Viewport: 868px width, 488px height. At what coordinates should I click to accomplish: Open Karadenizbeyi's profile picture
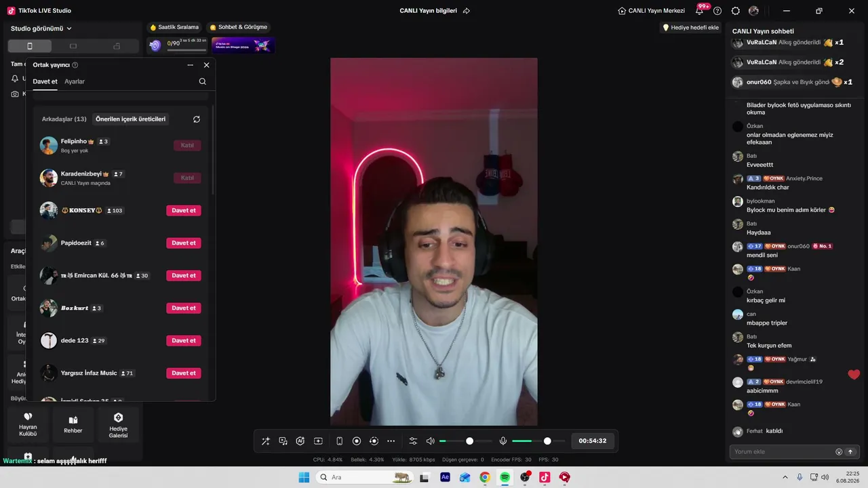click(x=49, y=178)
